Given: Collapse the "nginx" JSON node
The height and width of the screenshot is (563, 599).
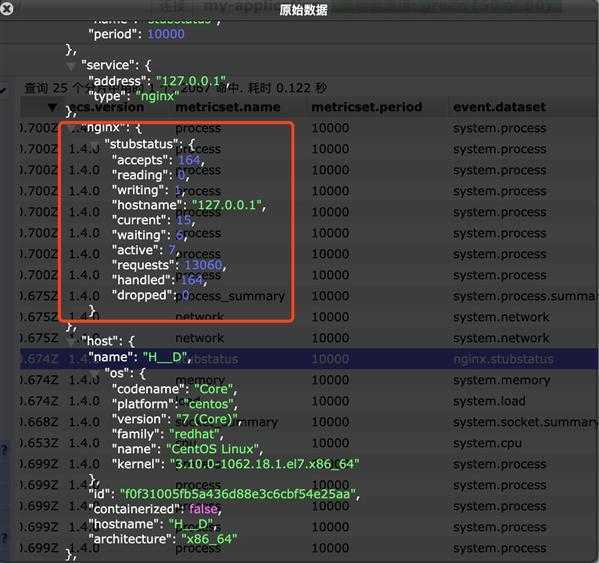Looking at the screenshot, I should (x=71, y=128).
